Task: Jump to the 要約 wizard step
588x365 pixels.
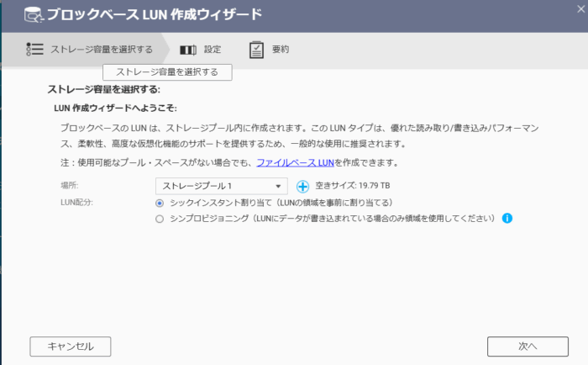Action: (281, 50)
